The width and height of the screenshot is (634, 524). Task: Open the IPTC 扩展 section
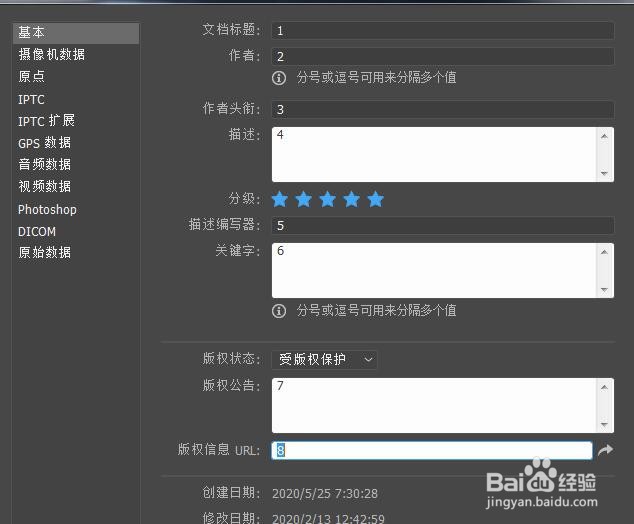[46, 120]
